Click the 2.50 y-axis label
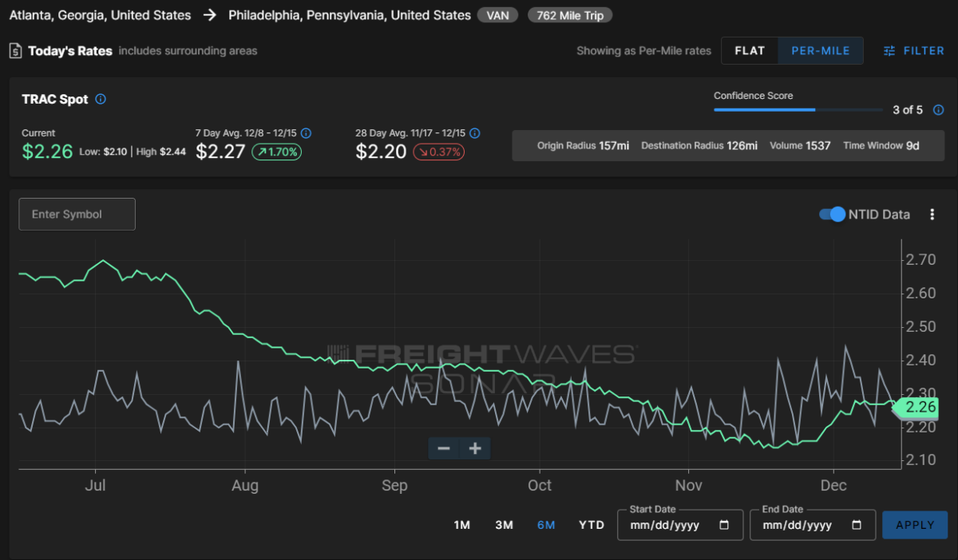Screen dimensions: 958x560 [920, 326]
